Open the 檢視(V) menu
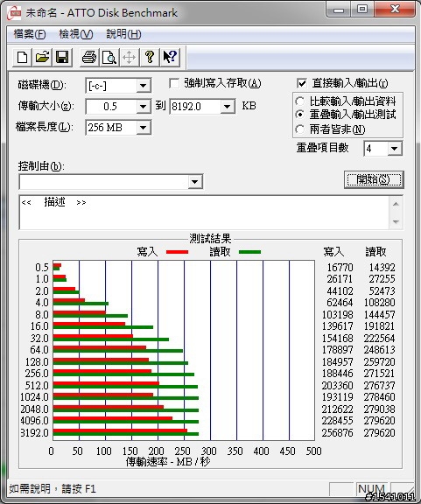 (x=76, y=34)
